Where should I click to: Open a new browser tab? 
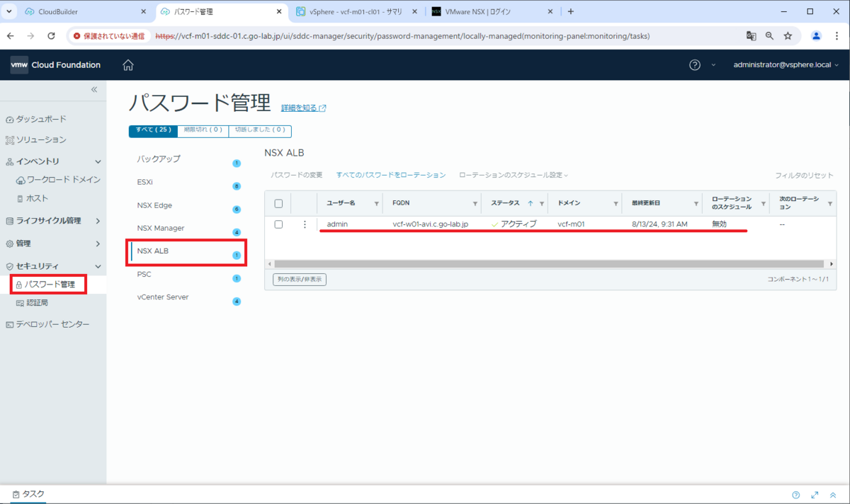pyautogui.click(x=571, y=11)
